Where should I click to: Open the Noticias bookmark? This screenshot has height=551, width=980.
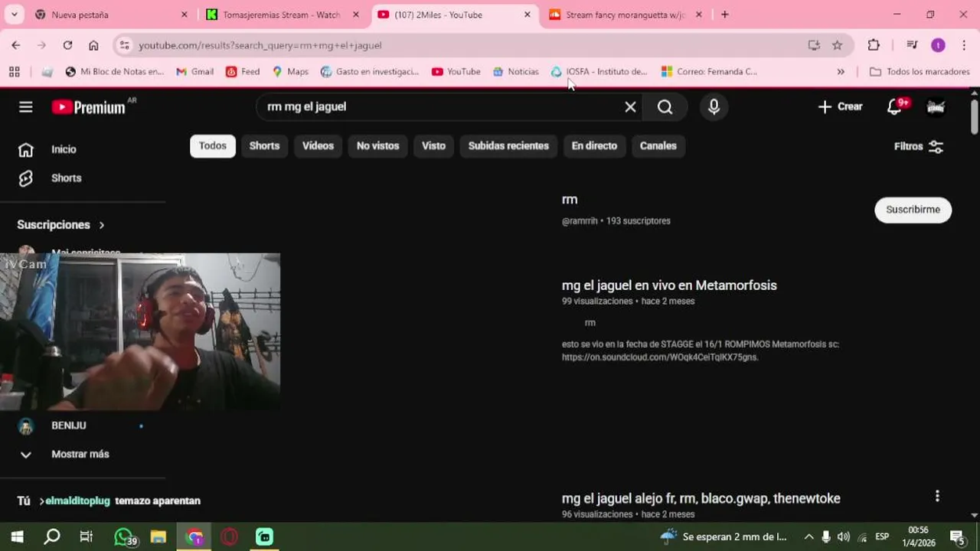515,72
